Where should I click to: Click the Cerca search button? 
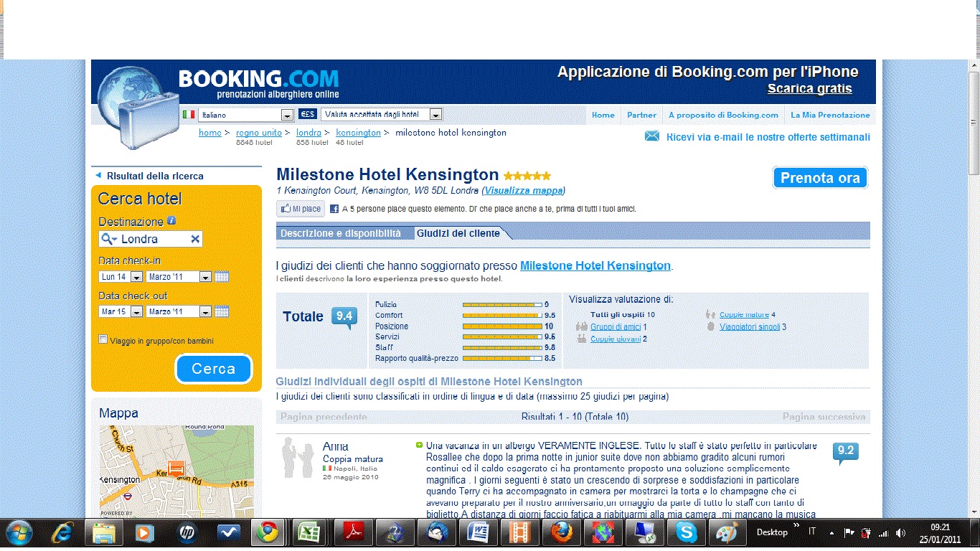214,369
